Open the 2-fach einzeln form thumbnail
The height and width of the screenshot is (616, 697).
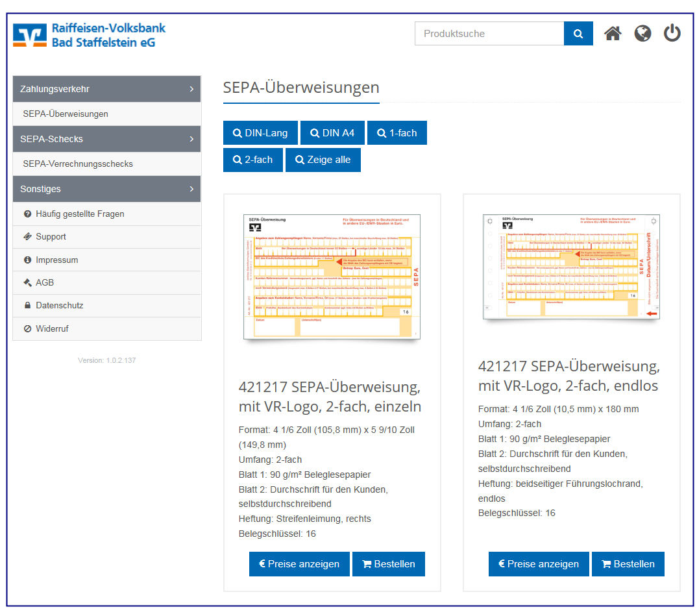click(x=332, y=277)
